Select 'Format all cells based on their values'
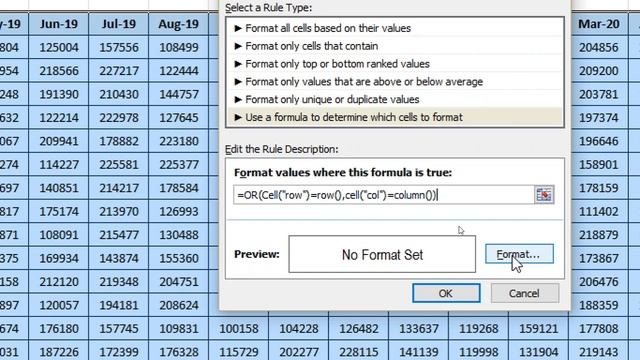The image size is (640, 360). pyautogui.click(x=395, y=28)
